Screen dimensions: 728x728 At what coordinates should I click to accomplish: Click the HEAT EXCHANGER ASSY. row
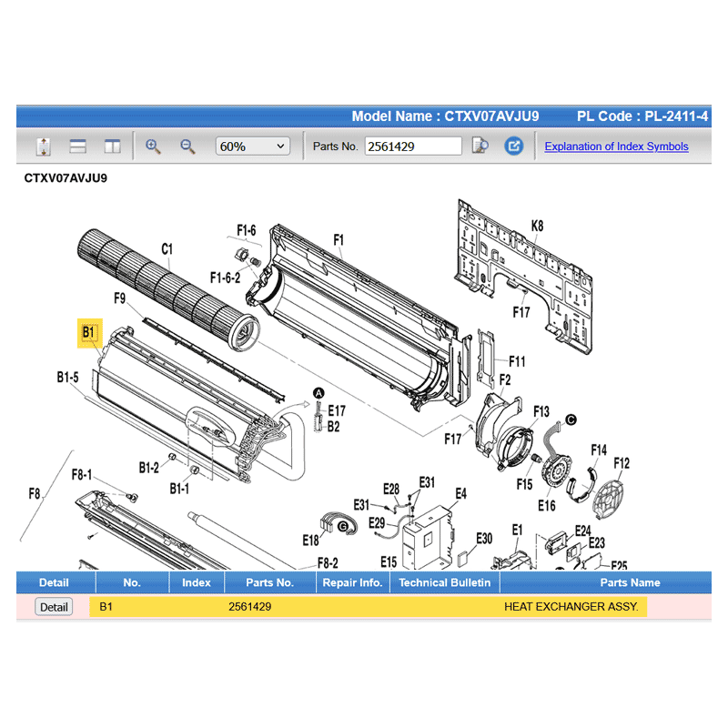[x=571, y=607]
